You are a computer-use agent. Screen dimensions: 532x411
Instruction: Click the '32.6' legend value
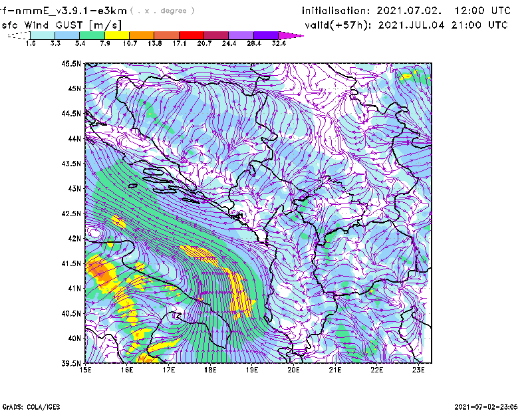[279, 43]
